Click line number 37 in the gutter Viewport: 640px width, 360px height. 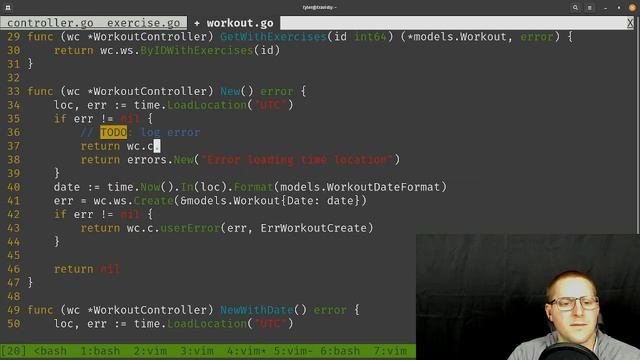click(x=13, y=146)
